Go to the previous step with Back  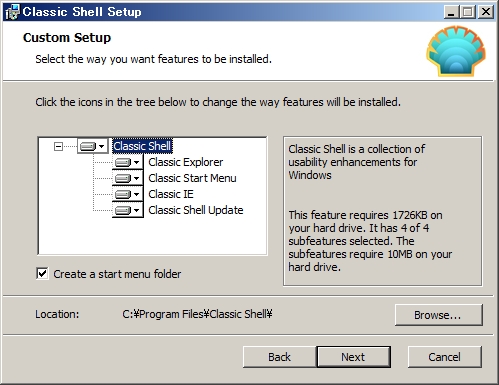click(279, 357)
